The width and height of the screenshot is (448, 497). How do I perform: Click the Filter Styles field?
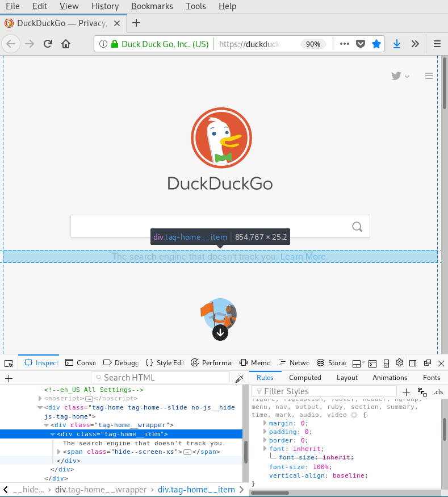click(x=324, y=391)
